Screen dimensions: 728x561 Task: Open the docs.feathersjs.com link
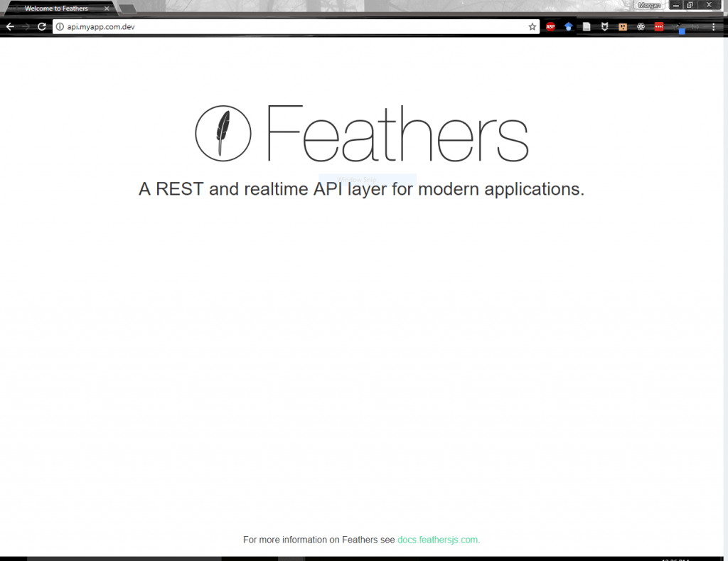pyautogui.click(x=437, y=540)
